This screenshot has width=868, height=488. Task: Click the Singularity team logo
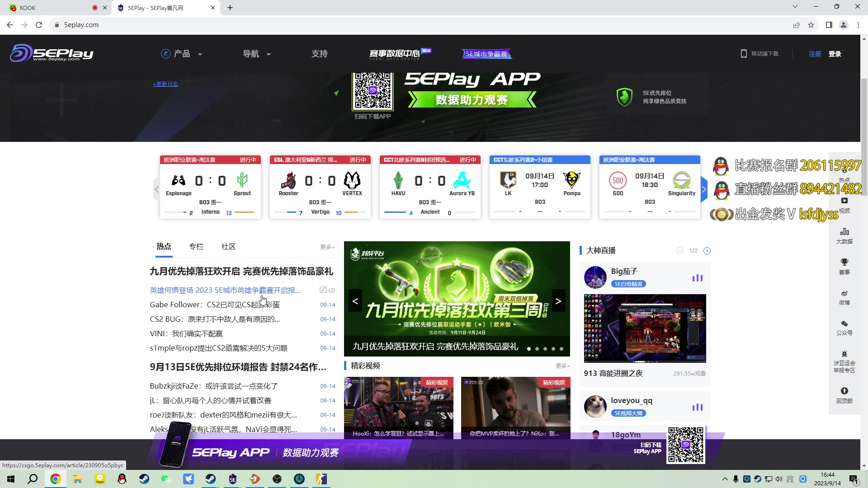pyautogui.click(x=681, y=180)
